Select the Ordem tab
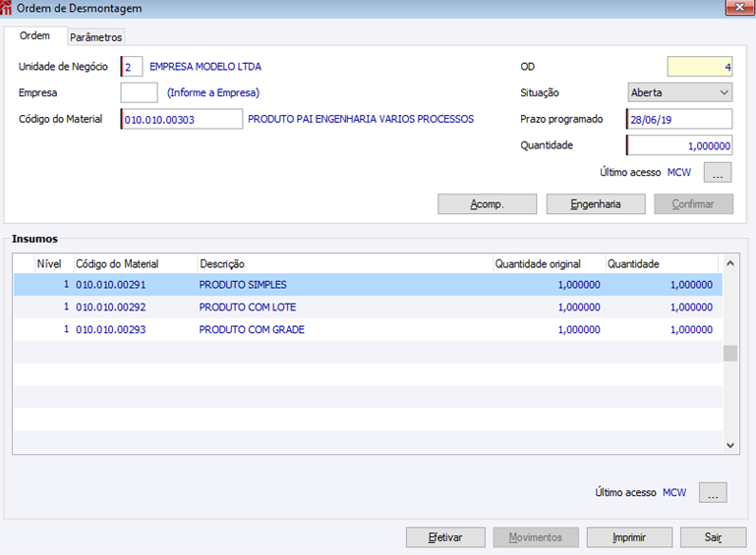 pos(34,35)
